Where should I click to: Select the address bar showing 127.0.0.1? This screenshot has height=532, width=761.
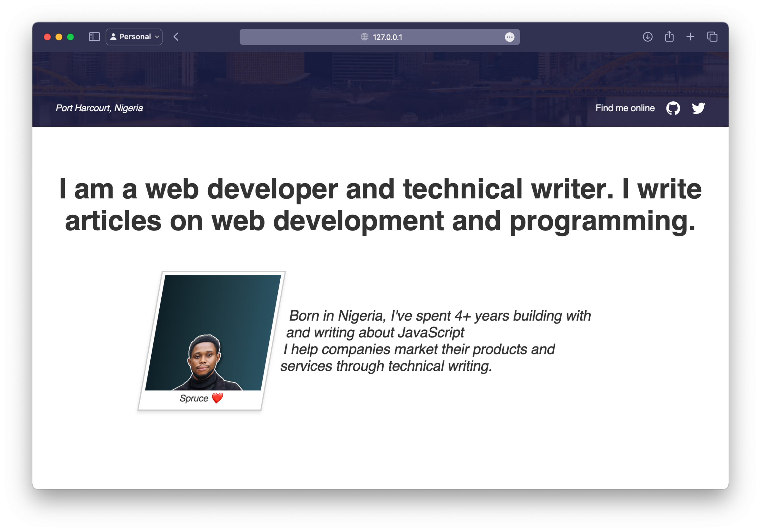[x=387, y=37]
